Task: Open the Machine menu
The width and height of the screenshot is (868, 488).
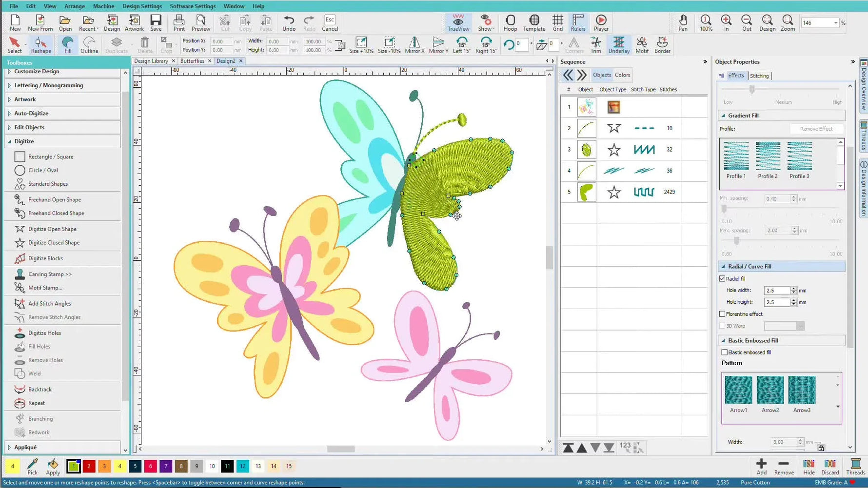Action: point(103,6)
